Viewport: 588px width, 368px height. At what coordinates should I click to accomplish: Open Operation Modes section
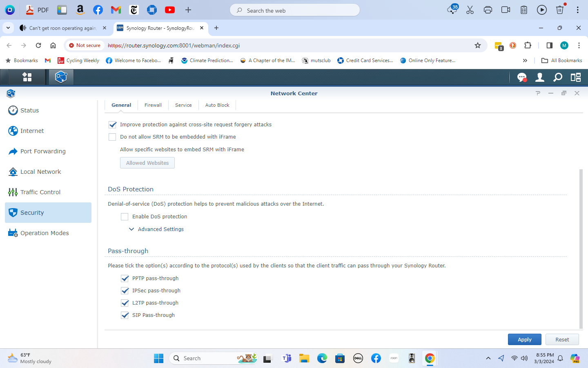48,233
